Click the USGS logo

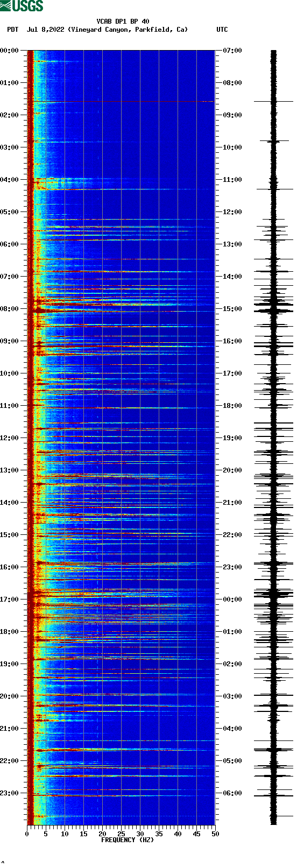[22, 6]
